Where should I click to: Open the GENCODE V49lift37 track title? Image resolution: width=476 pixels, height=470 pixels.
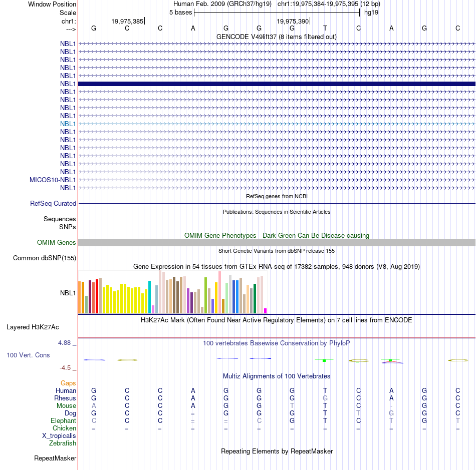[x=276, y=37]
